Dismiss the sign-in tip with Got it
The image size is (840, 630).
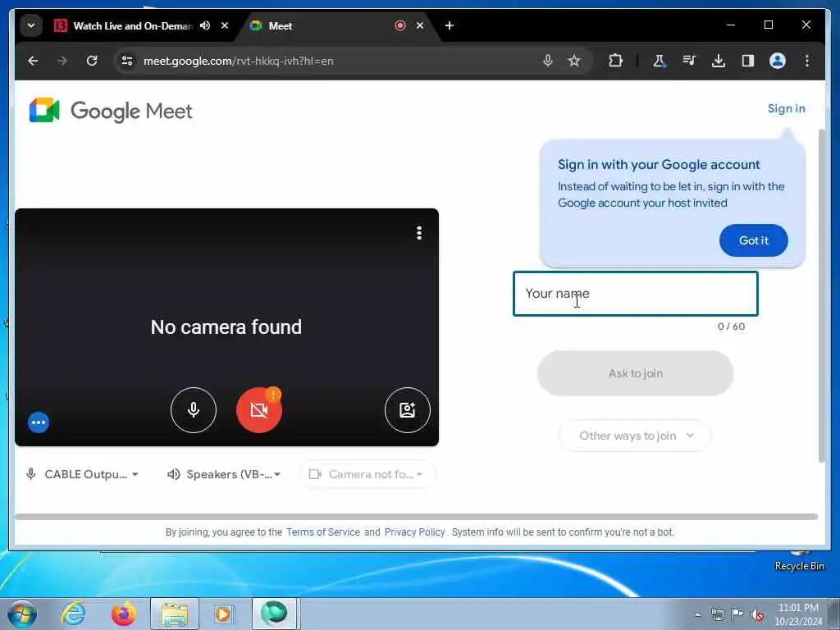tap(753, 240)
